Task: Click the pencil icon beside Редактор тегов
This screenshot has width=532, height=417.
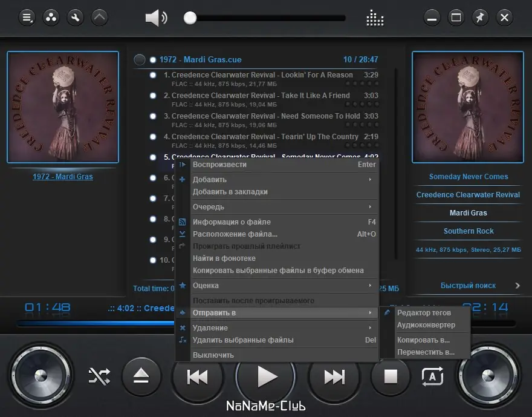Action: click(387, 312)
